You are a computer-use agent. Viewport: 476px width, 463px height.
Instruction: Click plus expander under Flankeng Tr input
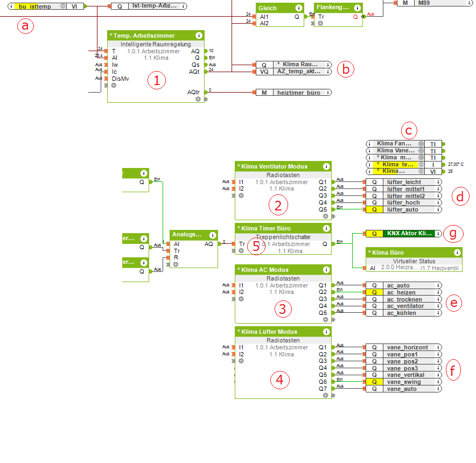click(x=320, y=23)
